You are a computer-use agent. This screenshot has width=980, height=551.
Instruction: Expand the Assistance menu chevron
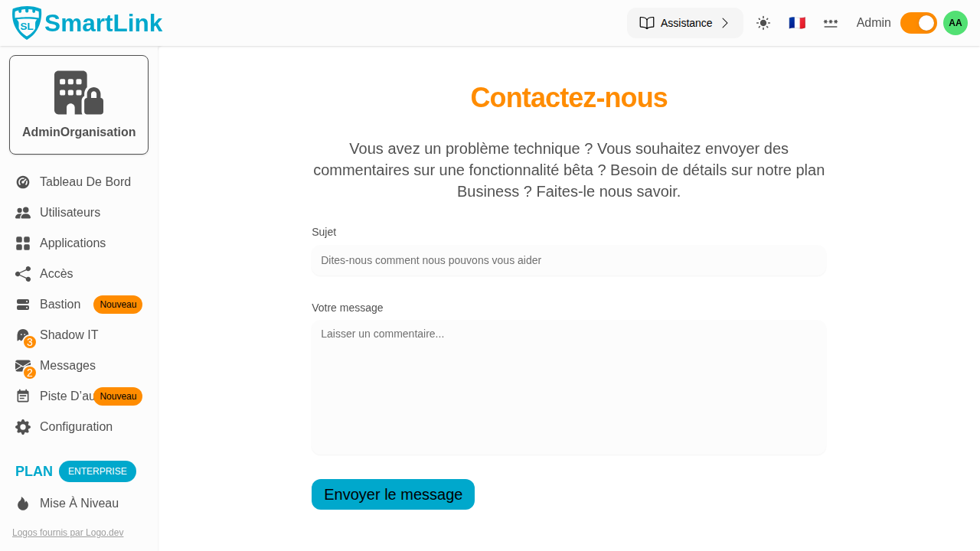725,23
